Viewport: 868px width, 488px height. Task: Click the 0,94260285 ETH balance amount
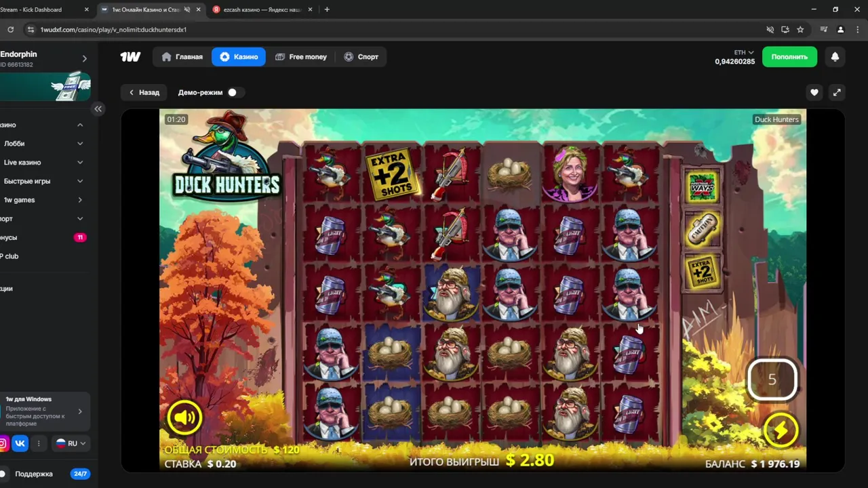click(734, 62)
